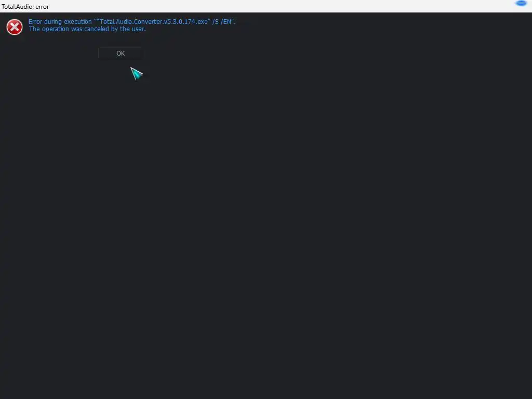Click the red error X icon
This screenshot has height=399, width=532.
click(x=15, y=27)
